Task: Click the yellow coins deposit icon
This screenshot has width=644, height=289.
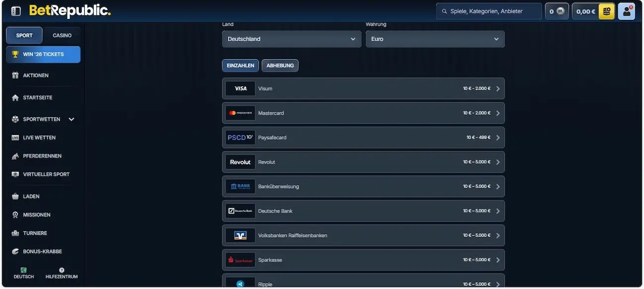Action: (606, 11)
